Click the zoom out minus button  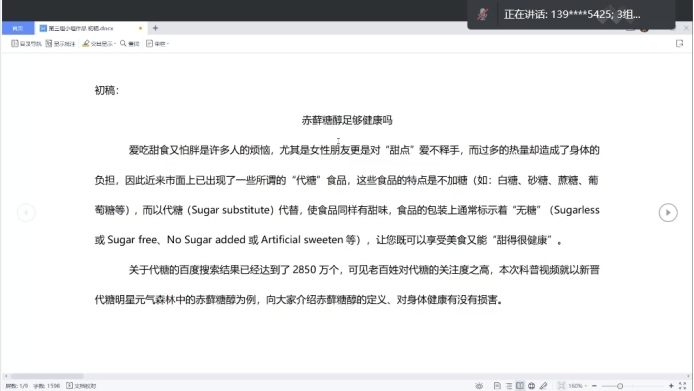pyautogui.click(x=594, y=386)
